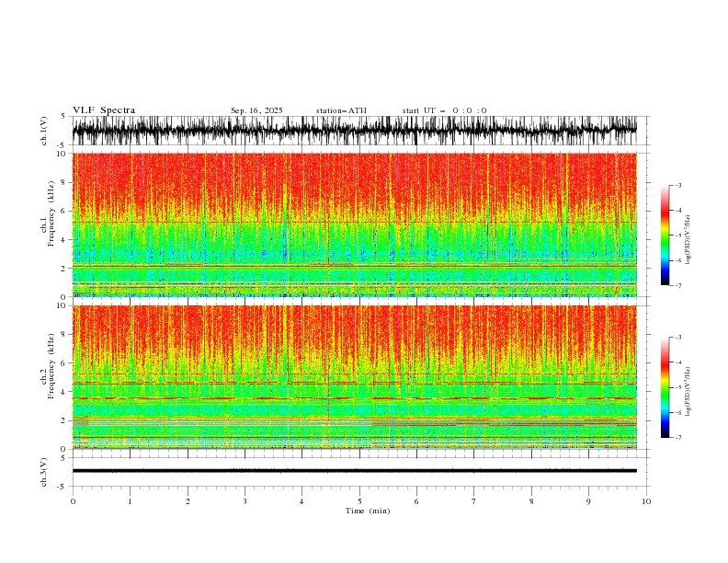Click the "-3" label on ch.1 colorbar
The height and width of the screenshot is (563, 728).
[x=678, y=185]
